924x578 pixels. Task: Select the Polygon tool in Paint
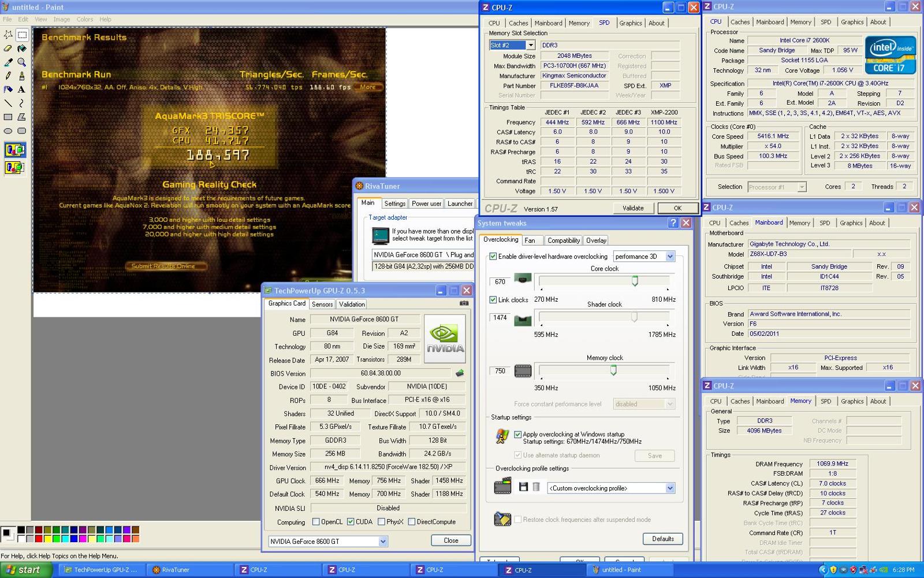coord(22,117)
